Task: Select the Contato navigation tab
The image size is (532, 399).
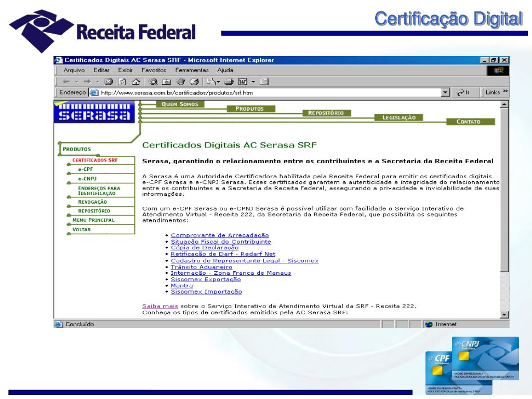Action: tap(470, 122)
